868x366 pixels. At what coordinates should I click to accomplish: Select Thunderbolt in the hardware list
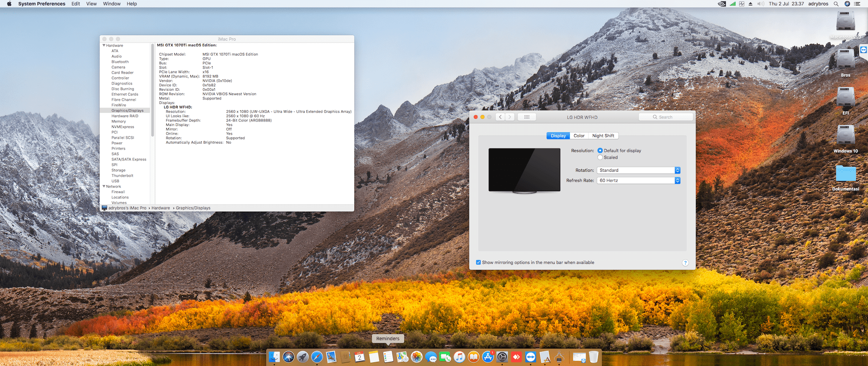click(x=123, y=176)
